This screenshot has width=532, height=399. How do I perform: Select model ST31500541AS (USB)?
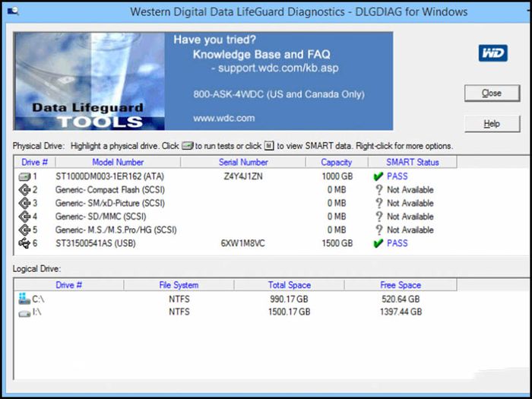95,243
